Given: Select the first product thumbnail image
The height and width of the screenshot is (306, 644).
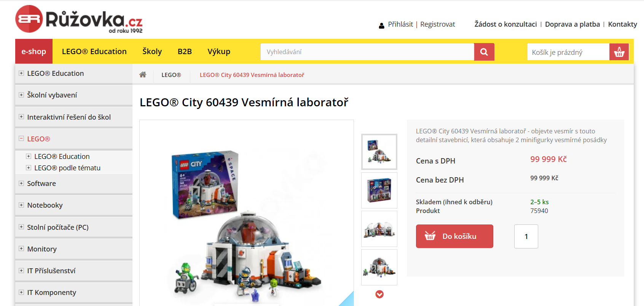Looking at the screenshot, I should [x=379, y=152].
